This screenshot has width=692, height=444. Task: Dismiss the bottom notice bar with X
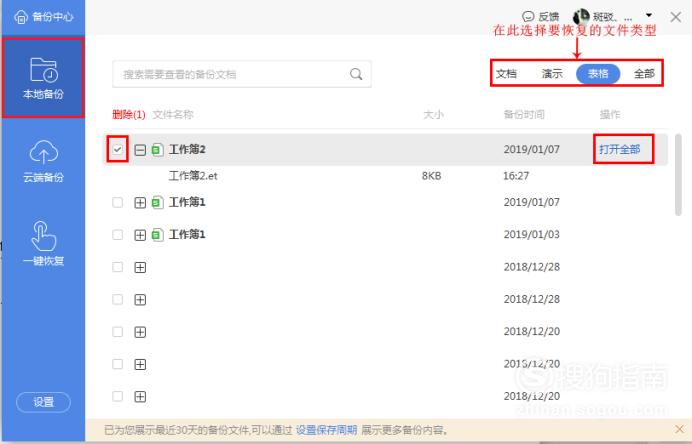click(679, 429)
